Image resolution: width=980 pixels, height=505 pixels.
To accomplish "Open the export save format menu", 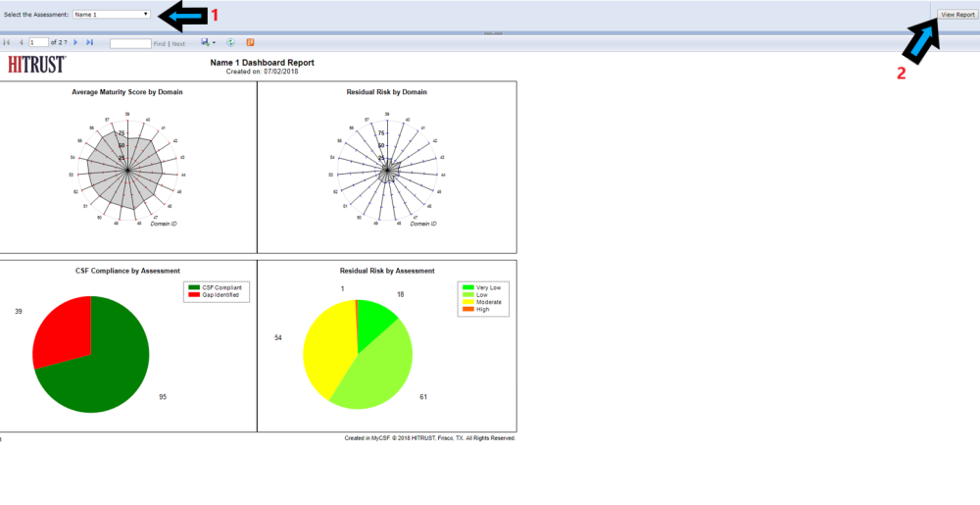I will click(208, 42).
